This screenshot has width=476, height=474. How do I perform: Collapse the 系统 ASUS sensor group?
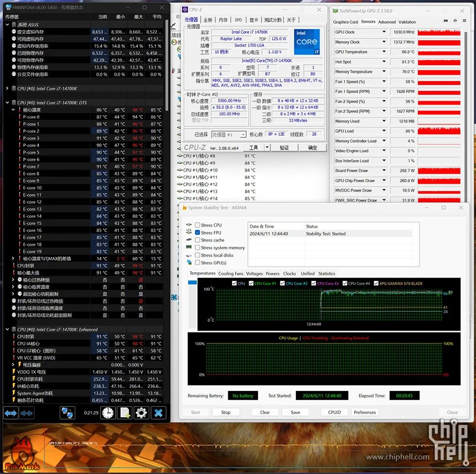tap(7, 25)
